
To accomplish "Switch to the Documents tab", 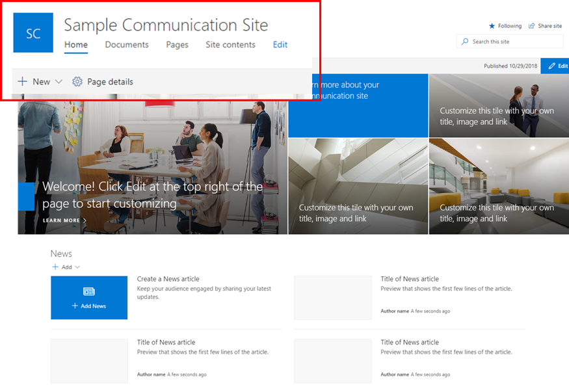I will point(126,45).
